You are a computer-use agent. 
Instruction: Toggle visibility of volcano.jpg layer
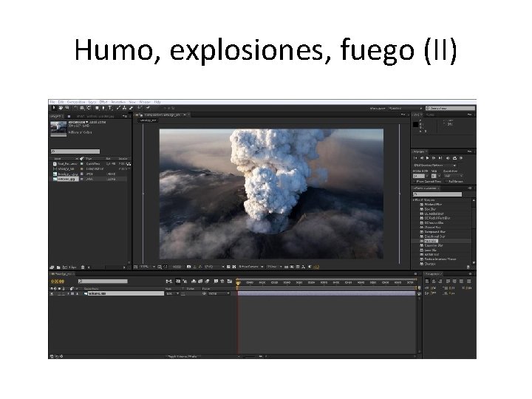coord(52,294)
